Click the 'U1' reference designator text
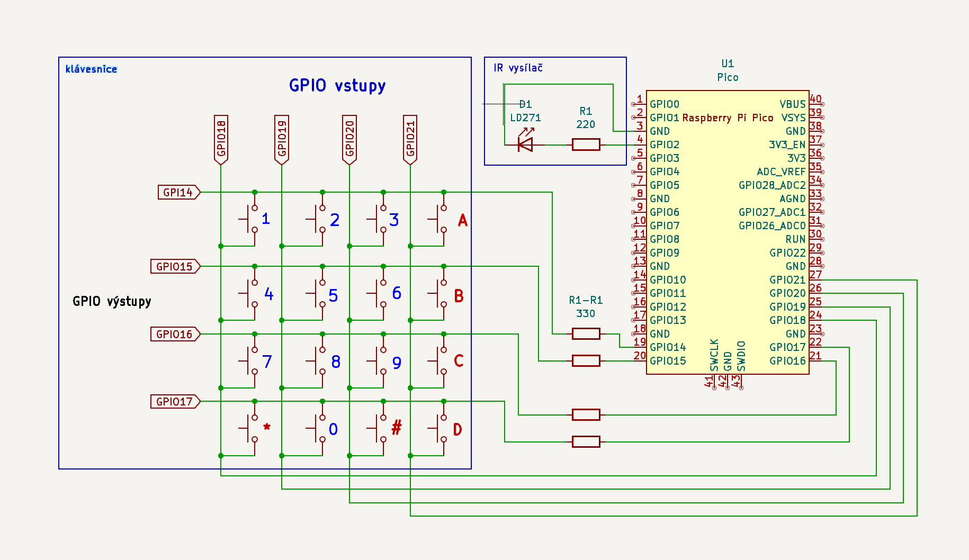Screen dimensions: 969x560 [728, 64]
